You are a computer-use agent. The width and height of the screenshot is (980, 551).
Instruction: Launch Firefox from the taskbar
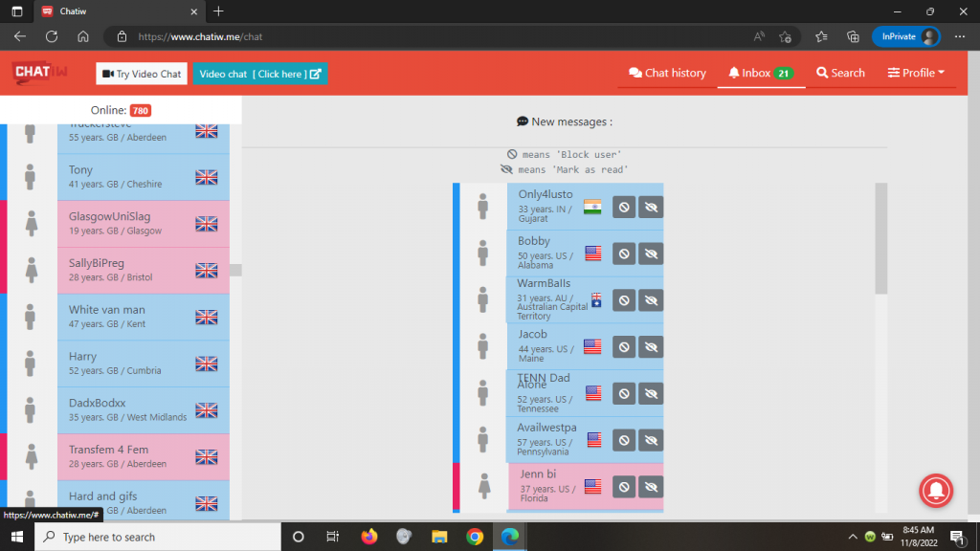point(369,537)
